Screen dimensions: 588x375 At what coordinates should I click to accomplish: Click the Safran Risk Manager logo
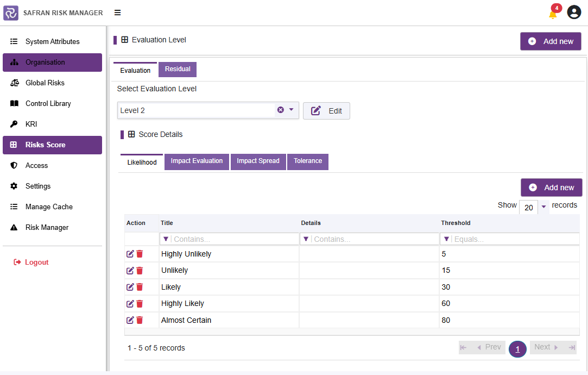tap(11, 12)
